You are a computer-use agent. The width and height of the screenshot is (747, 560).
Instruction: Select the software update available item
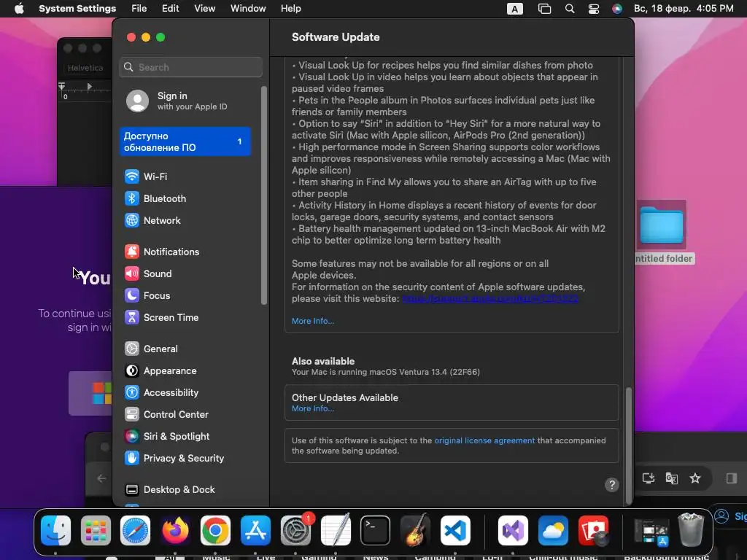point(185,141)
